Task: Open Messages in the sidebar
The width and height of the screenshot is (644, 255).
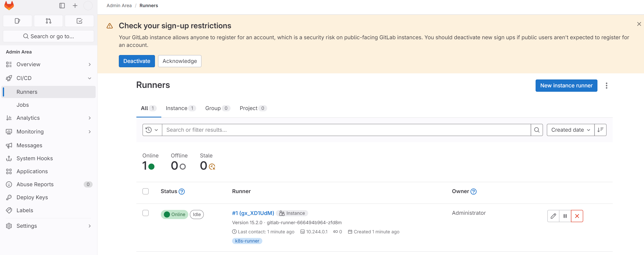Action: [48, 145]
